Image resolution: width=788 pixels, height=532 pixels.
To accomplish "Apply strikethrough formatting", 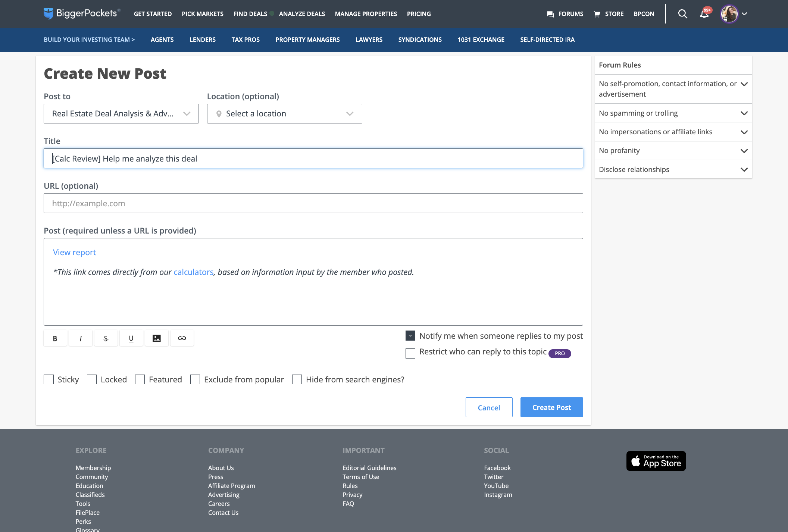I will click(106, 338).
